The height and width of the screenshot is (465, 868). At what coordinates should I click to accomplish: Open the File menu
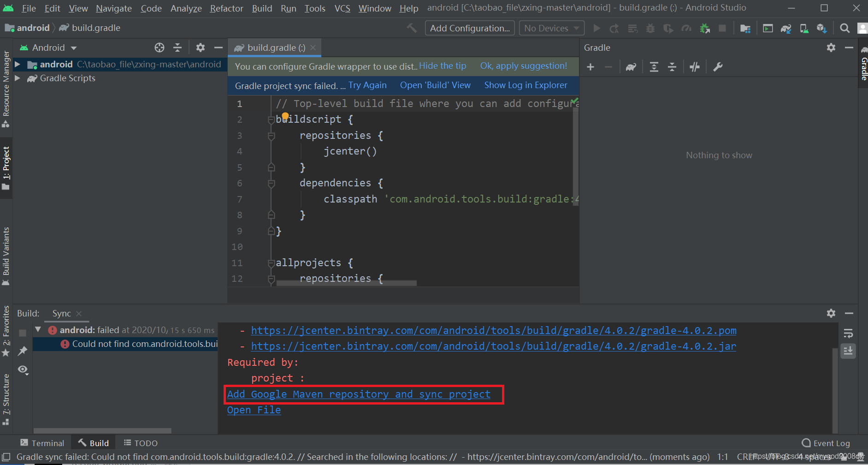(29, 8)
